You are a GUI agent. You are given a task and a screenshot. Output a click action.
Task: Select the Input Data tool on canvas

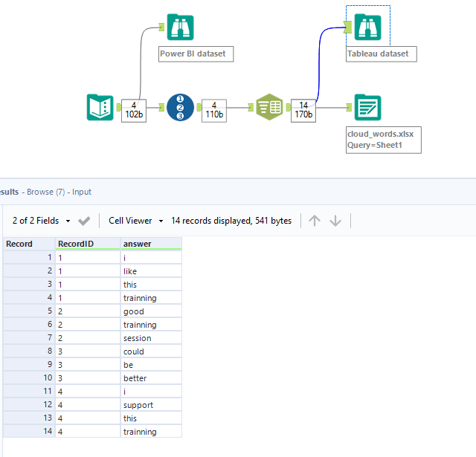[x=100, y=107]
